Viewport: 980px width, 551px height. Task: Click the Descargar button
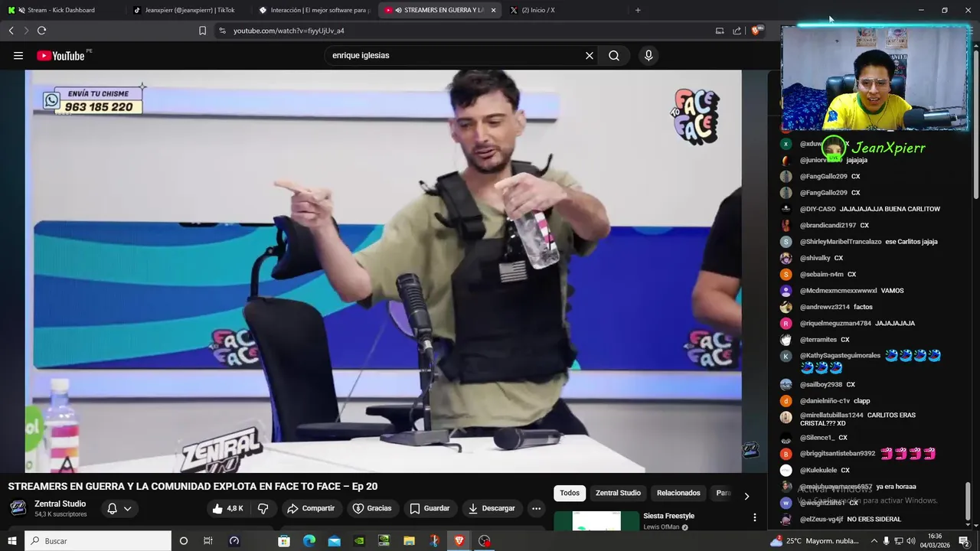(x=492, y=508)
